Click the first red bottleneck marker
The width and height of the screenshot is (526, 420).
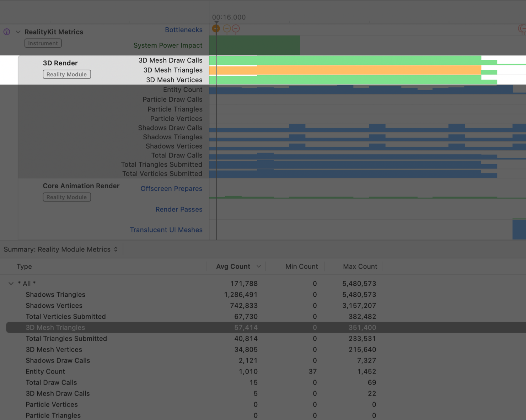227,28
